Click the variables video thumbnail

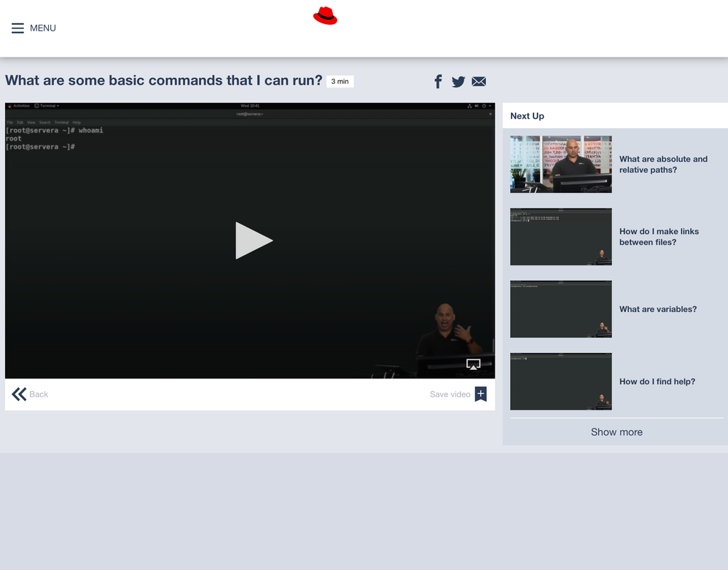pos(560,309)
